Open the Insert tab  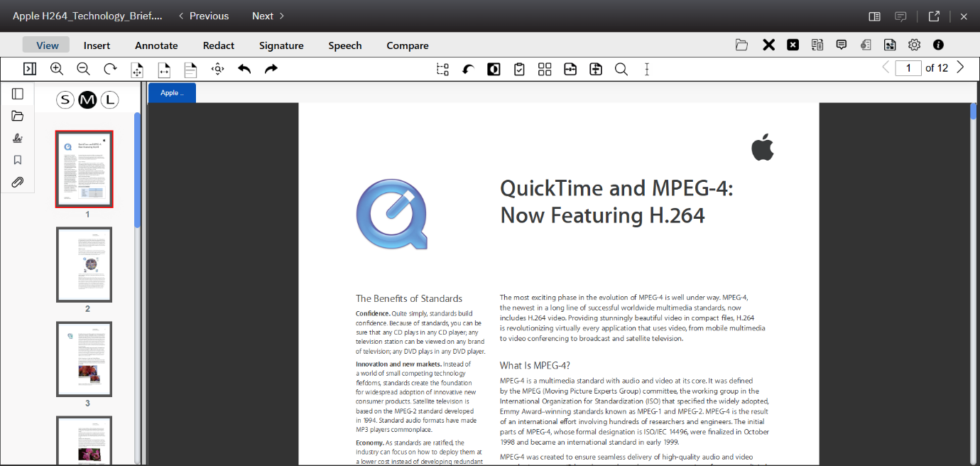click(97, 45)
